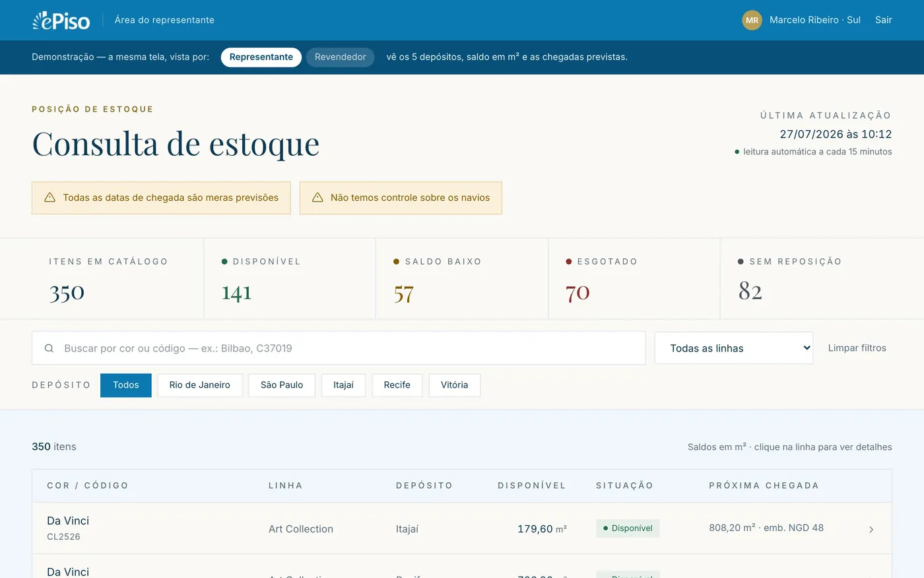Click the Disponível status badge in first row

coord(628,528)
